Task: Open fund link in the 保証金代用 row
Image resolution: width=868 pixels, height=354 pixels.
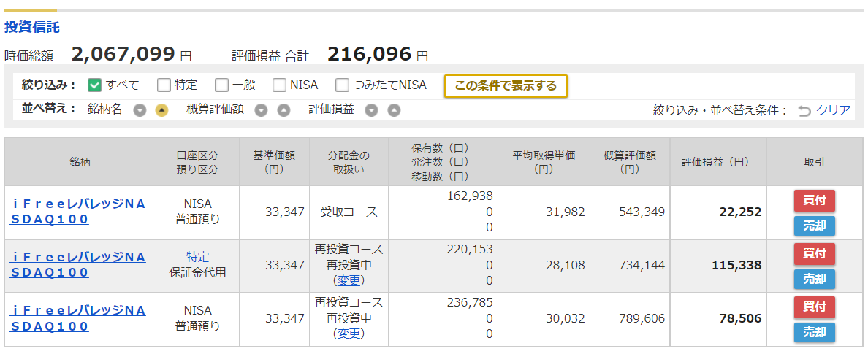Action: 77,265
